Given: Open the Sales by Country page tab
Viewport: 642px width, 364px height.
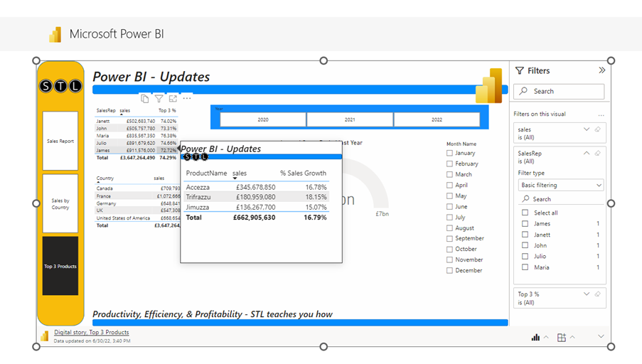Looking at the screenshot, I should 60,204.
